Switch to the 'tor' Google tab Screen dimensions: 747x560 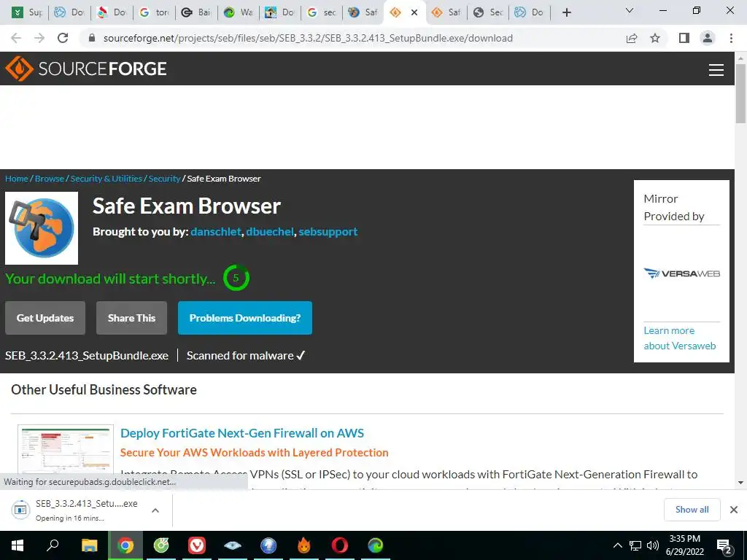pos(155,12)
